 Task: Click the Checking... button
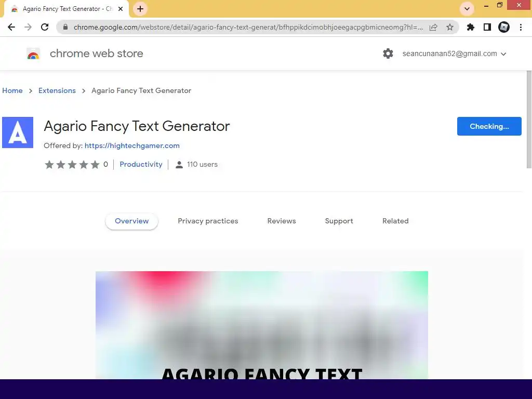(x=489, y=126)
